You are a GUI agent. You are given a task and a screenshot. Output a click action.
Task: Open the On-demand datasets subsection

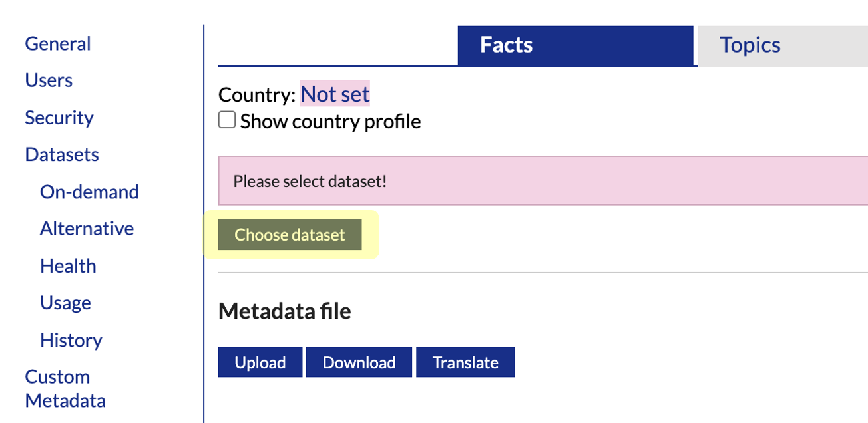coord(89,192)
